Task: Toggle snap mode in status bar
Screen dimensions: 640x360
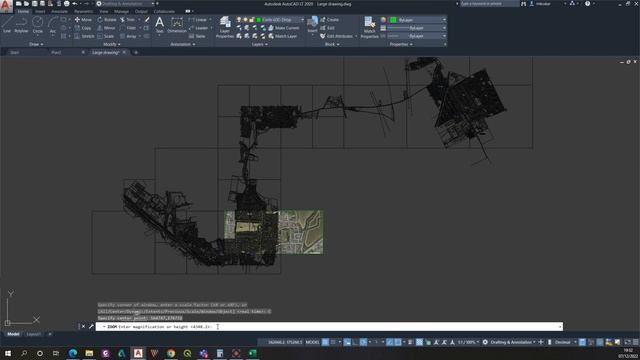Action: [x=334, y=342]
